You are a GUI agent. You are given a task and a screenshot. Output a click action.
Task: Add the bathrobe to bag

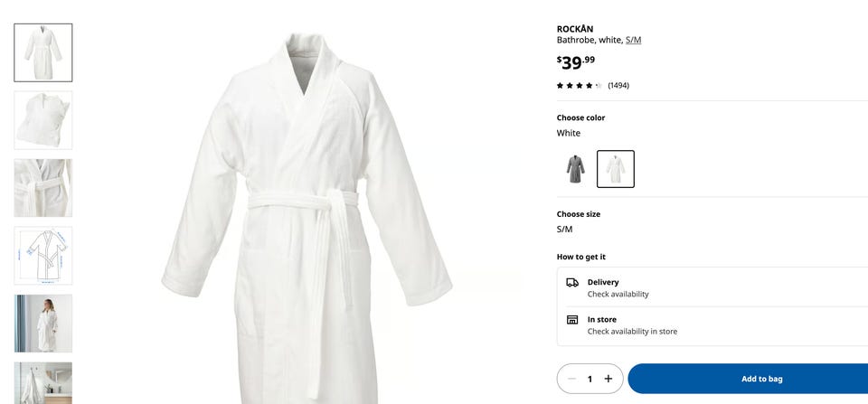pyautogui.click(x=748, y=379)
